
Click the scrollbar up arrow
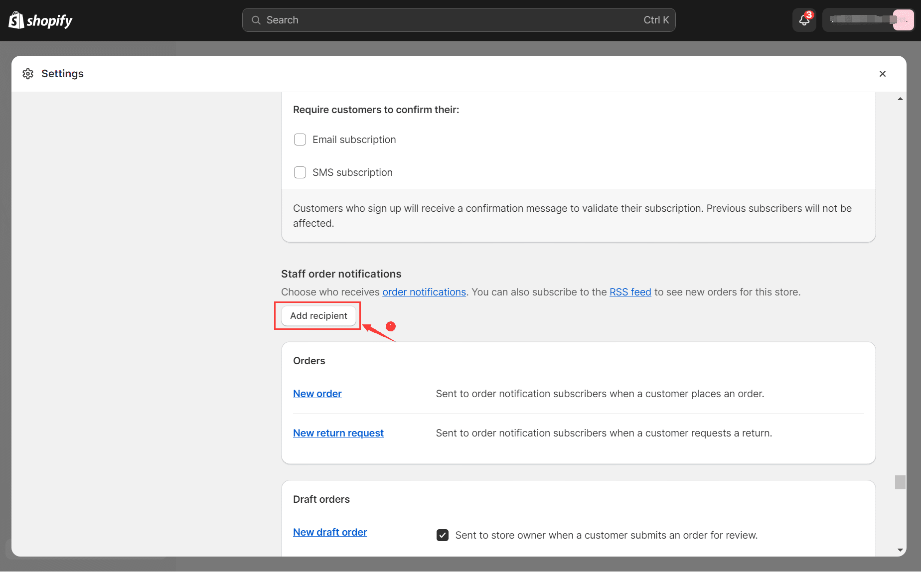(x=900, y=99)
